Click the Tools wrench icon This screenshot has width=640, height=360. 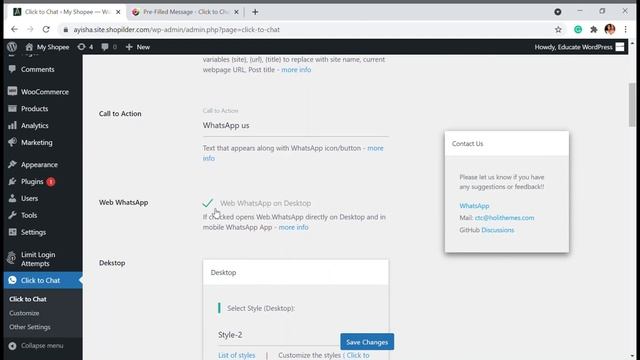[x=12, y=215]
